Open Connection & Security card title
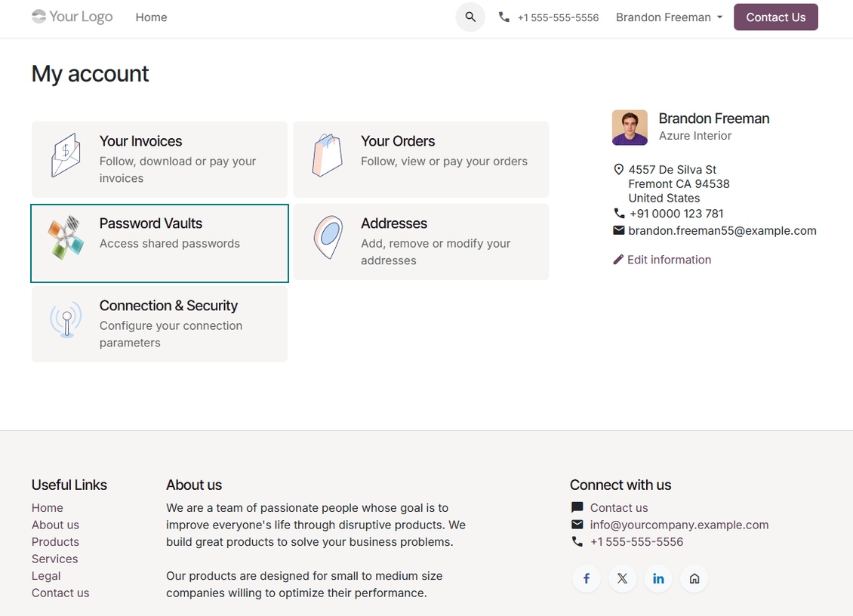 click(x=168, y=305)
